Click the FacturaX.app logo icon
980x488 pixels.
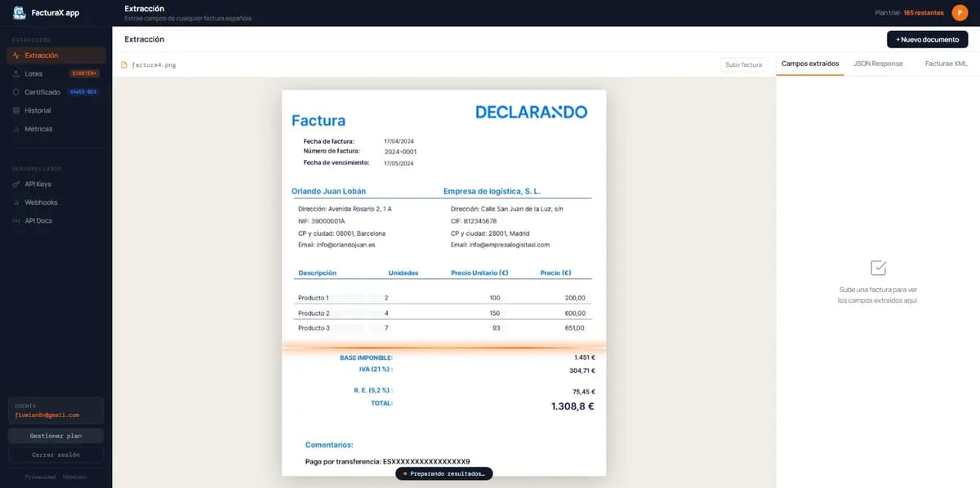pyautogui.click(x=20, y=12)
